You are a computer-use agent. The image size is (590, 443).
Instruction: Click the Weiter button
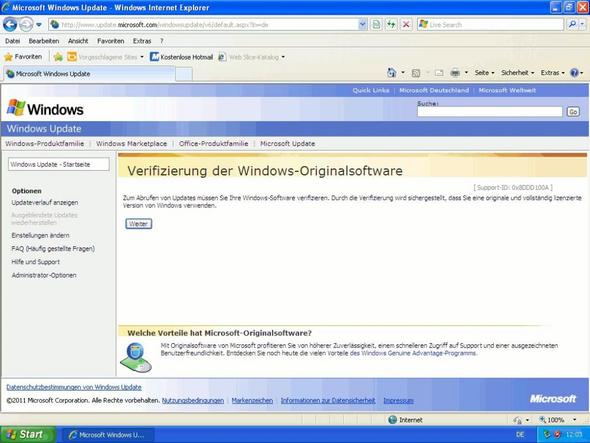(138, 224)
